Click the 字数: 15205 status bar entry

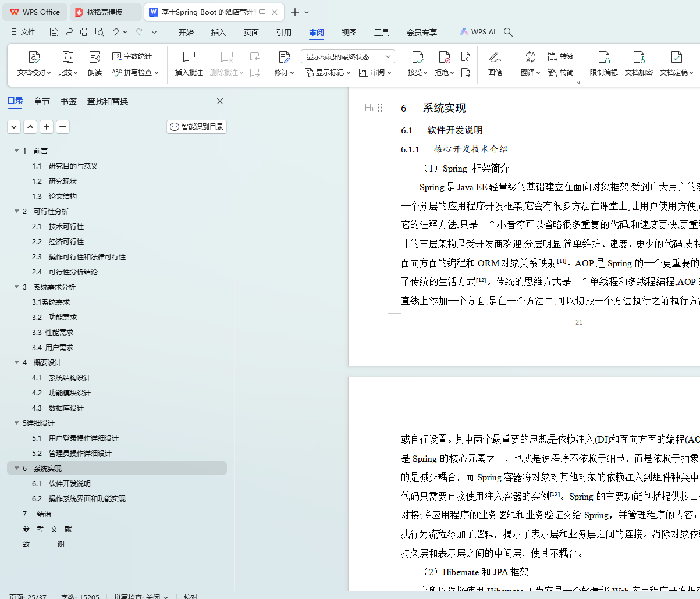point(80,597)
